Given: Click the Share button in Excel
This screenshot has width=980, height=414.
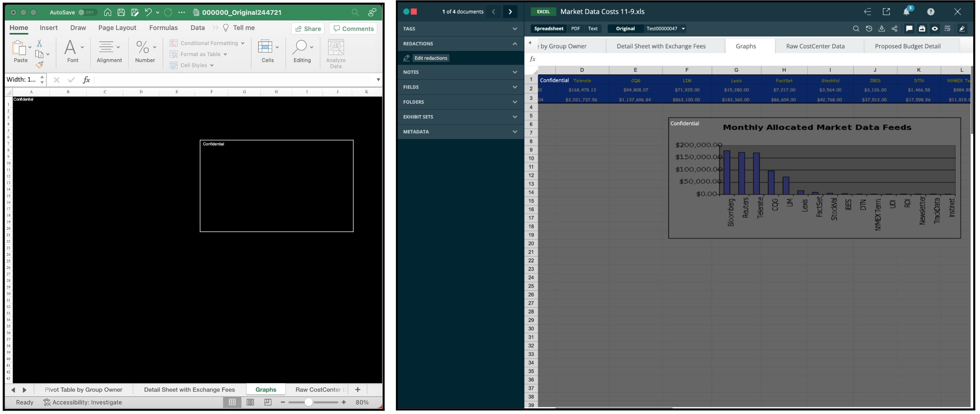Looking at the screenshot, I should [308, 28].
